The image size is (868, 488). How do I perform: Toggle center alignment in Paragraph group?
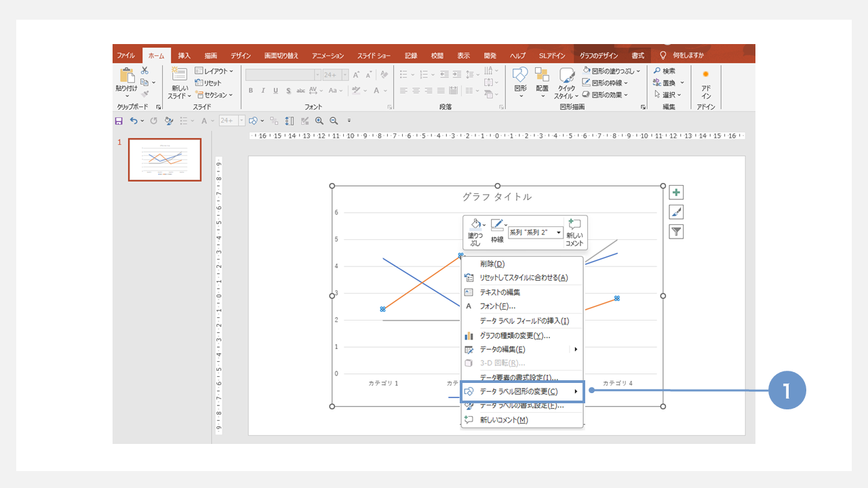point(416,90)
